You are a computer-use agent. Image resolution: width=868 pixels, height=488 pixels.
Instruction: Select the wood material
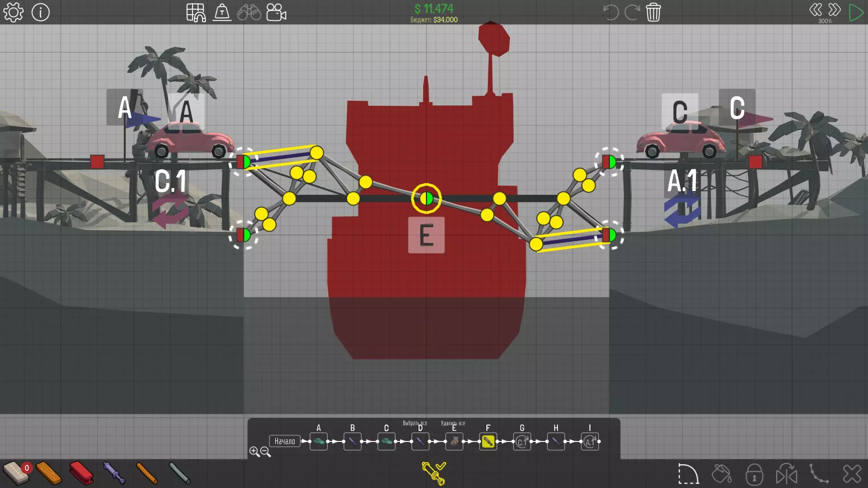click(x=48, y=473)
